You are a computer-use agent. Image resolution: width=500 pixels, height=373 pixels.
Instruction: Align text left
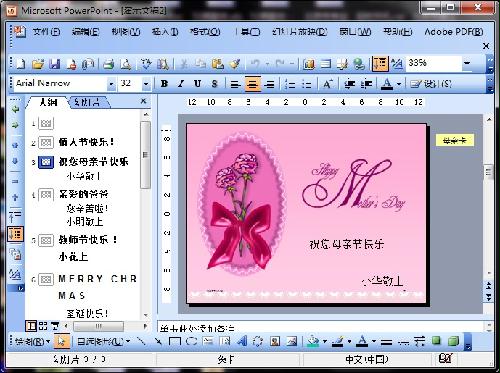235,84
